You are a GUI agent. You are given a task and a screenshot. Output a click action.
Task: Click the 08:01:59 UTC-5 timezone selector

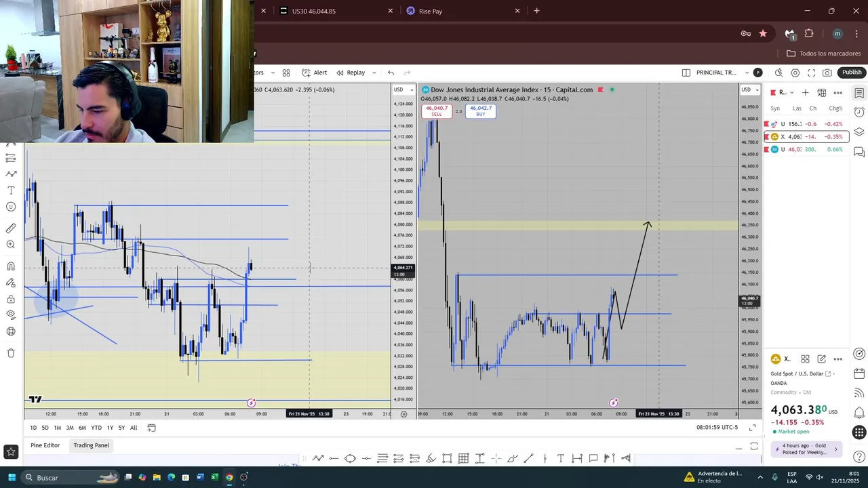[717, 428]
